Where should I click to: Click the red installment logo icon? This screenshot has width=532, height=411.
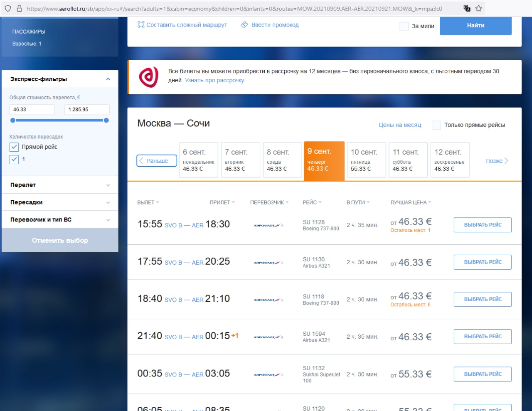click(x=148, y=77)
